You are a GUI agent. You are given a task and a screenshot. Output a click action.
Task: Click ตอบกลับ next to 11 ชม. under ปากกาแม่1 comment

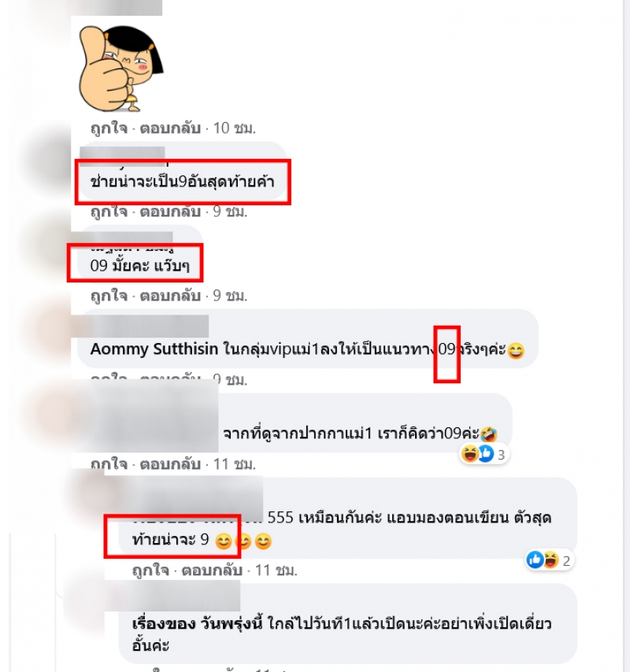170,463
